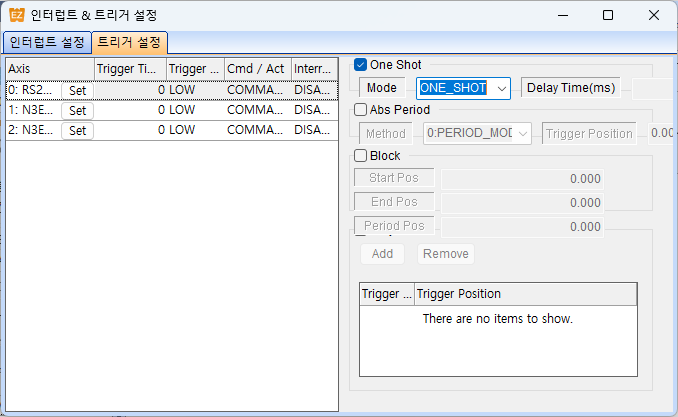
Task: Click the Start Pos value field
Action: pyautogui.click(x=522, y=179)
